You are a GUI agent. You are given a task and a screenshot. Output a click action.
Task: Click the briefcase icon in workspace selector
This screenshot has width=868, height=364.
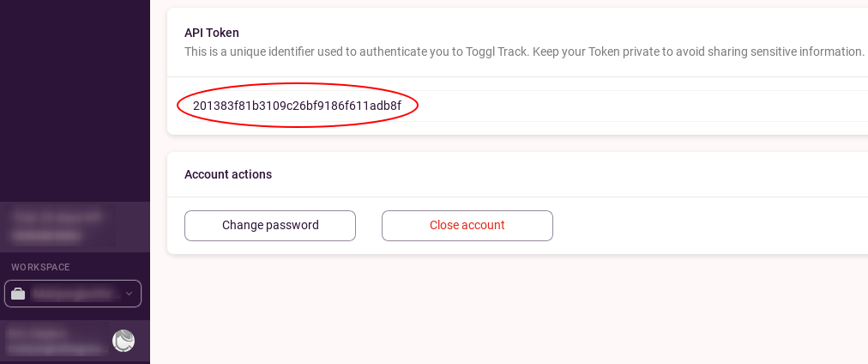tap(18, 294)
